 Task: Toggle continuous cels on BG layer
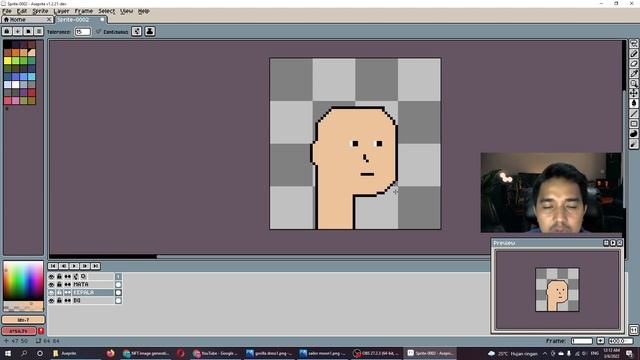[x=67, y=300]
